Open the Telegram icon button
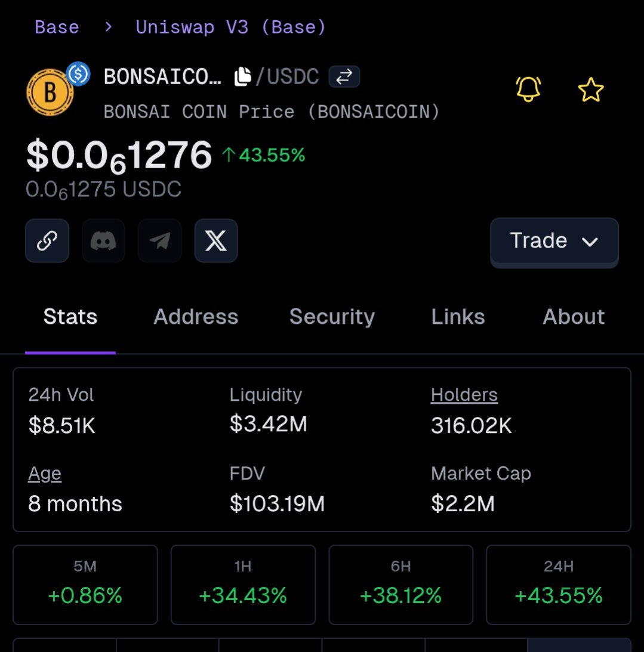 pyautogui.click(x=160, y=241)
